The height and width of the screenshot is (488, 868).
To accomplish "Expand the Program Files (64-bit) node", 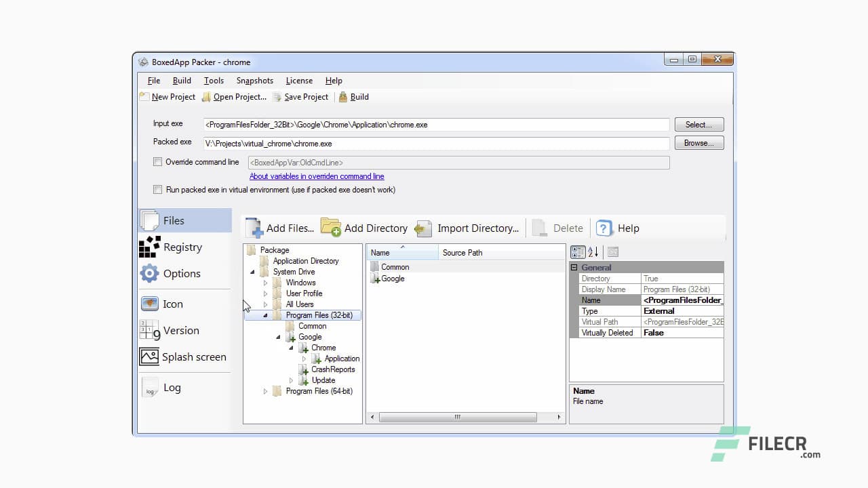I will click(266, 391).
